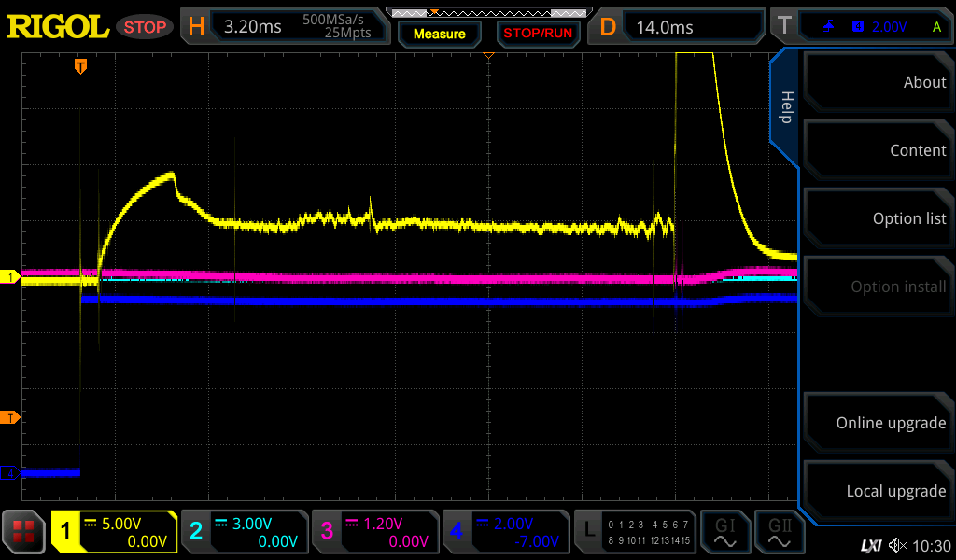
Task: Toggle channel 3 magenta 1.20V badge
Action: (x=375, y=532)
